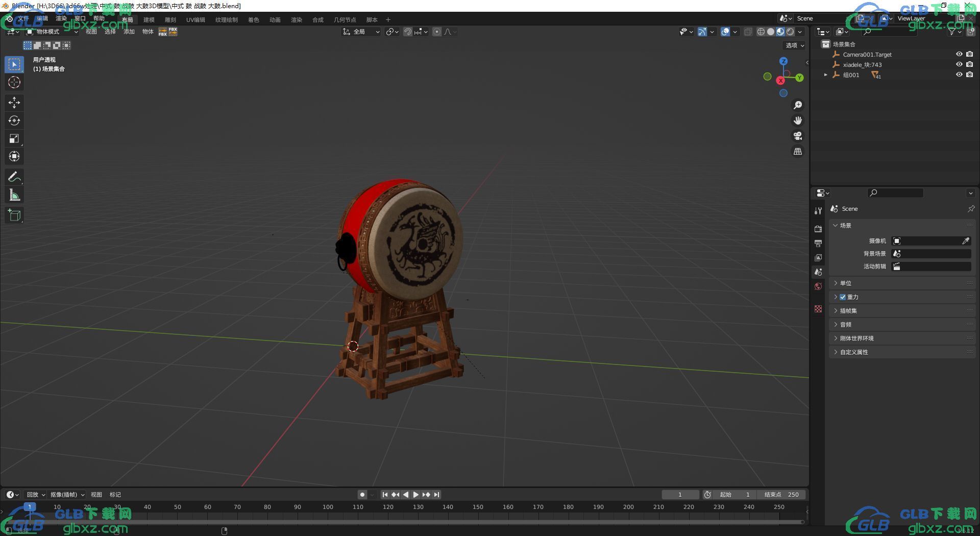980x536 pixels.
Task: Select the Rotate tool
Action: point(14,120)
